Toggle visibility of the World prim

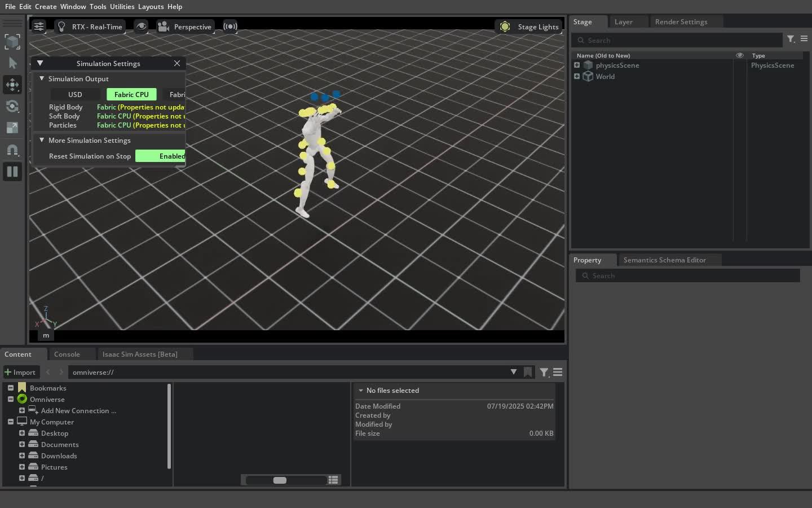[x=740, y=76]
